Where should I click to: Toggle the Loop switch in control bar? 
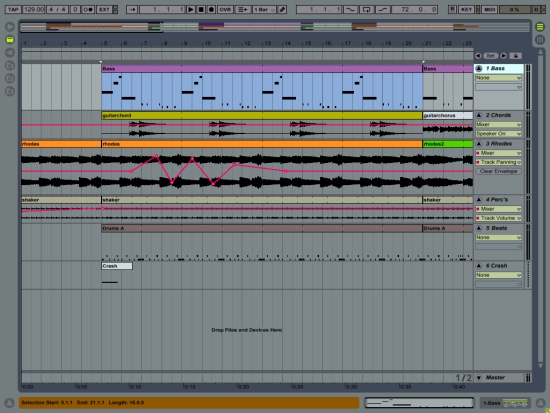(x=366, y=9)
